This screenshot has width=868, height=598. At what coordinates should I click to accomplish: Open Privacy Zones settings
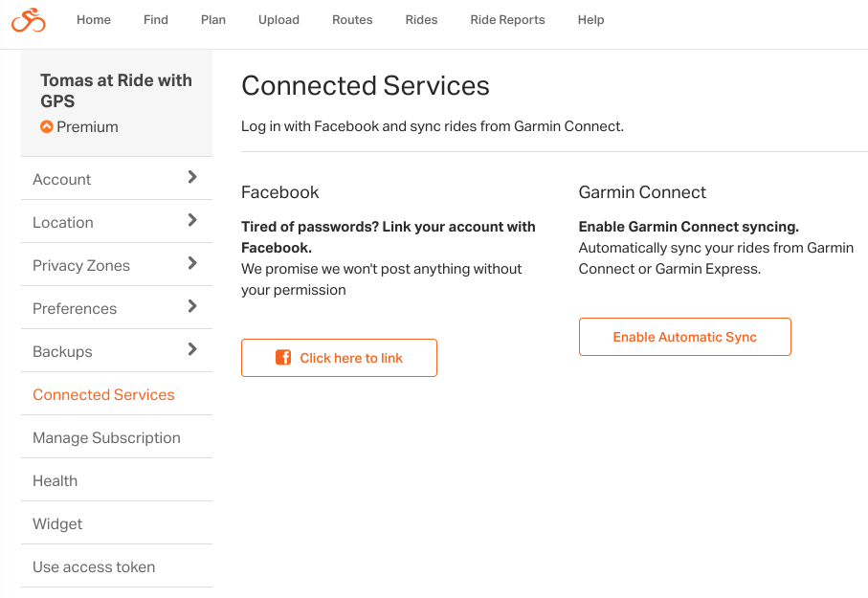point(117,265)
